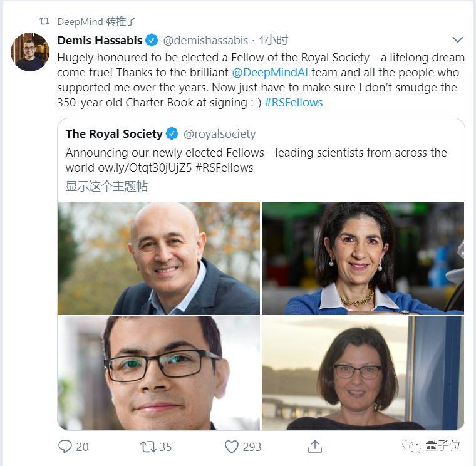Open Demis Hassabis profile avatar
This screenshot has width=476, height=466.
coord(30,51)
